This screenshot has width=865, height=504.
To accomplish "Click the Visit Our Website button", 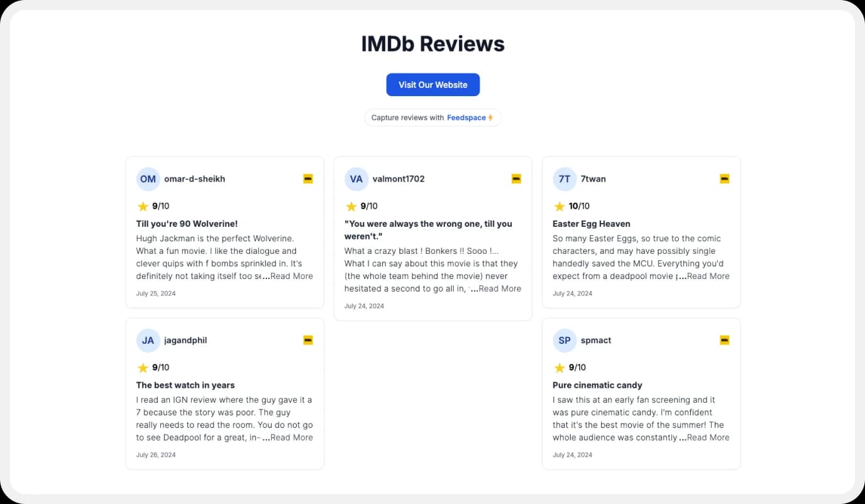I will click(432, 84).
